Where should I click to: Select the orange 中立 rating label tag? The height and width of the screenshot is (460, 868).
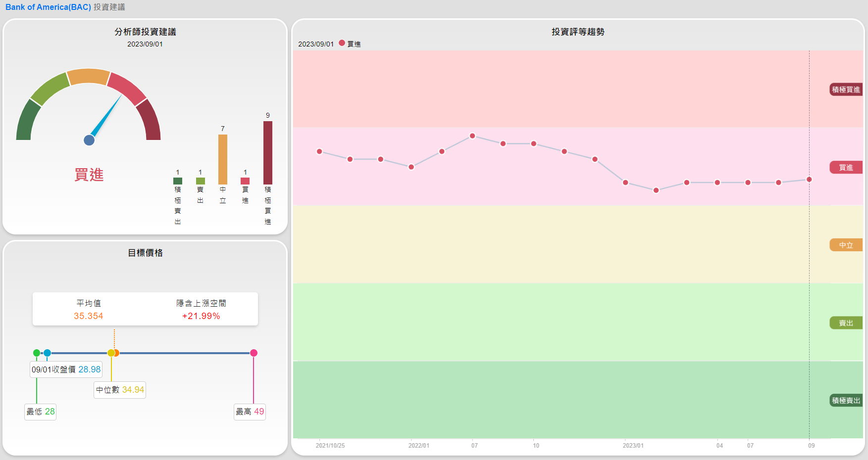point(846,245)
